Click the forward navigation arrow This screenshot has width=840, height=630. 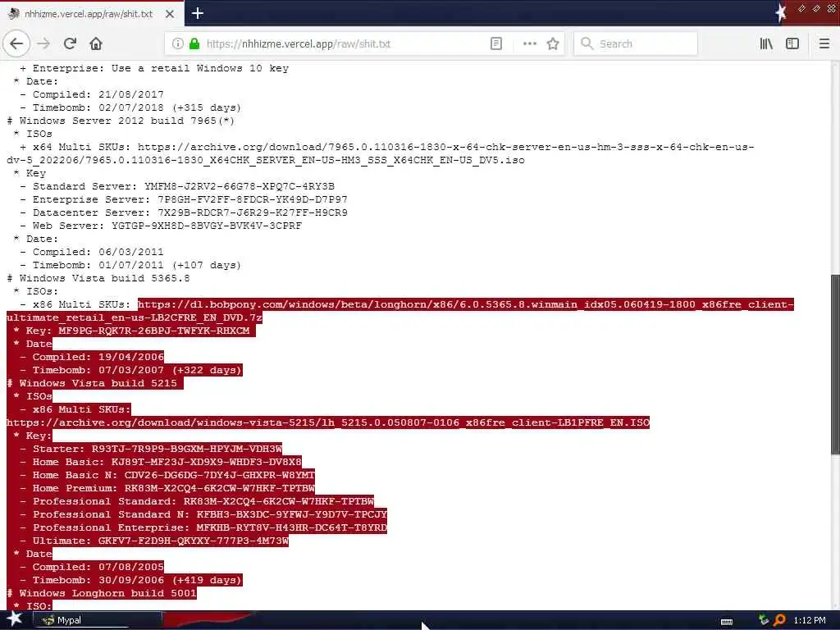click(44, 44)
